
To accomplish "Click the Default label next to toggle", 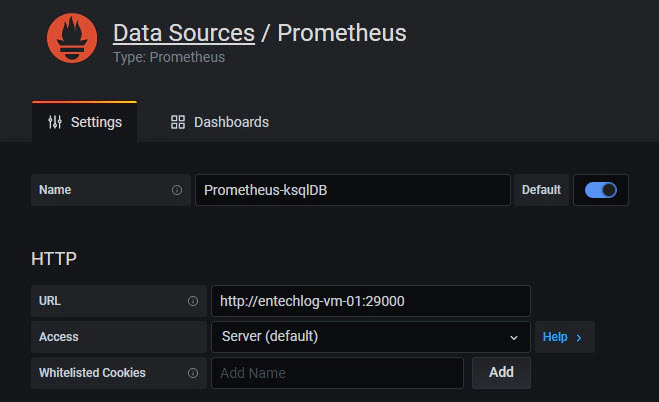I will [541, 190].
